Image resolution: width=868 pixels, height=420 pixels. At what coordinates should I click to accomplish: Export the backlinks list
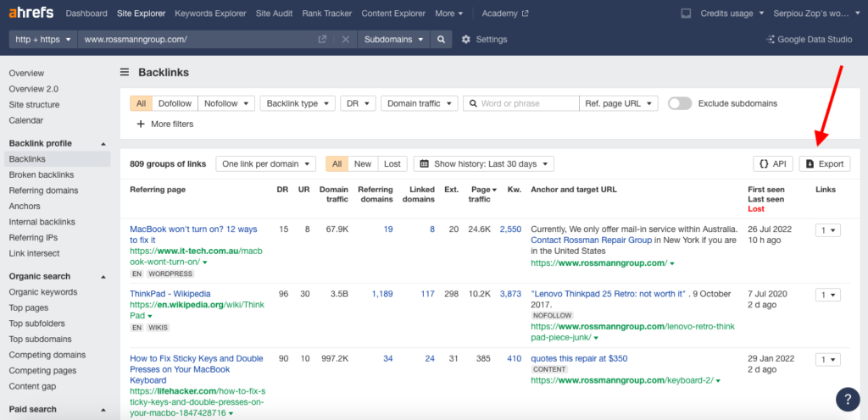tap(825, 163)
